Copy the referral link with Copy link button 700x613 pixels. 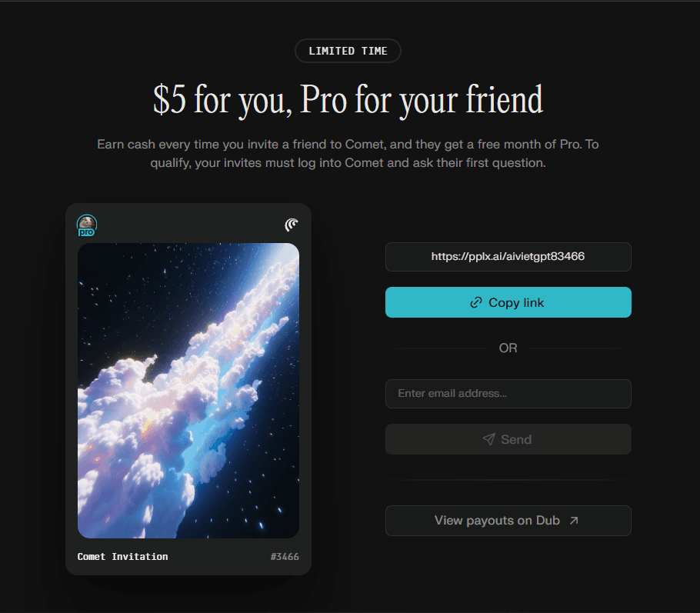508,302
